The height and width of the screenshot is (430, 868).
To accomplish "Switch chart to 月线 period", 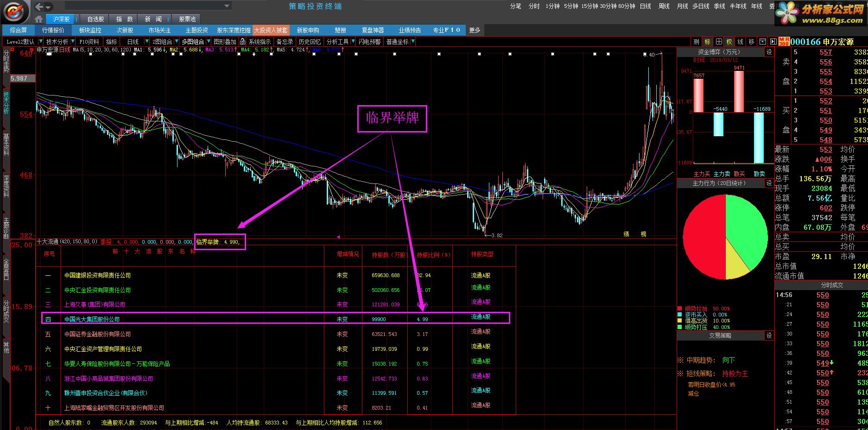I will (682, 6).
